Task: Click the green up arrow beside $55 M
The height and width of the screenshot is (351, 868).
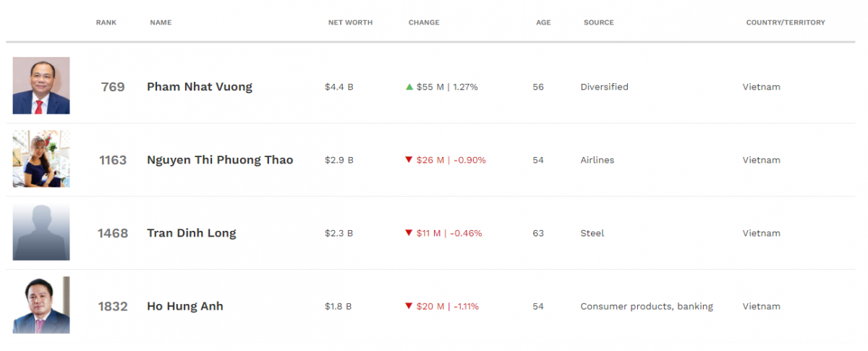Action: pyautogui.click(x=409, y=87)
